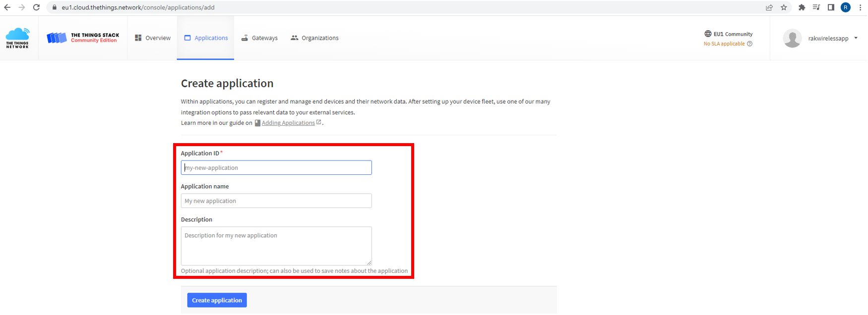
Task: Bookmark this page with the star icon
Action: click(784, 7)
